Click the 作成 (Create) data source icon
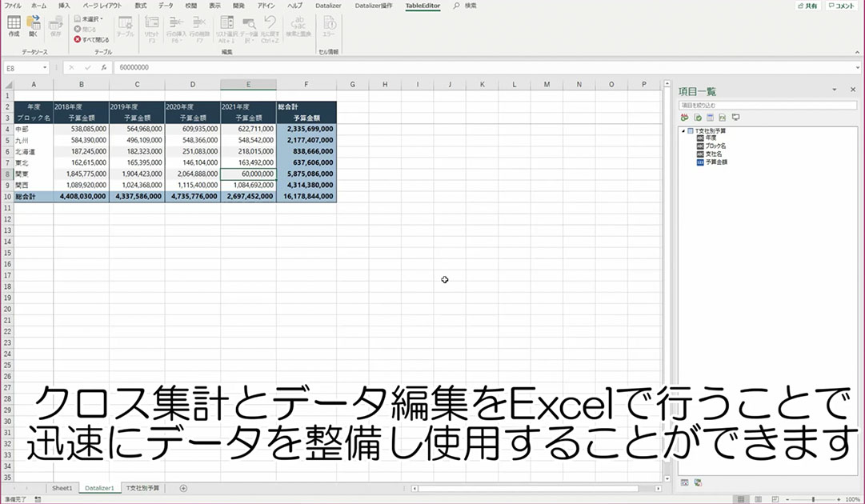The height and width of the screenshot is (504, 865). [14, 26]
